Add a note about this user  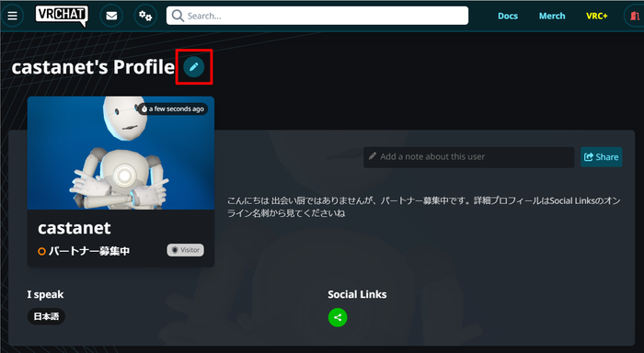click(468, 157)
